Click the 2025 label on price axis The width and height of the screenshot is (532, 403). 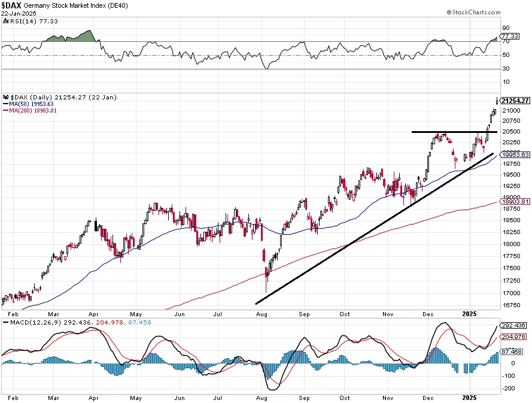coord(470,314)
